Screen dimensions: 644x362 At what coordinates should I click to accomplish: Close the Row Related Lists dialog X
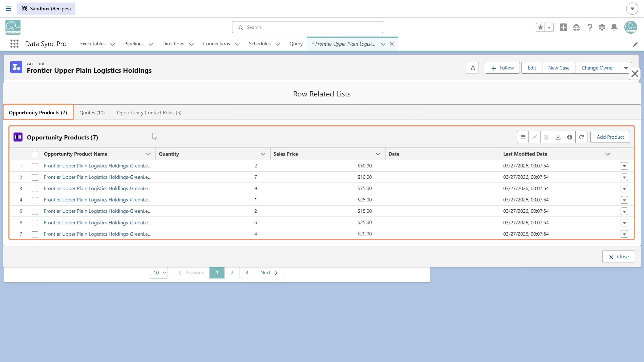tap(635, 74)
